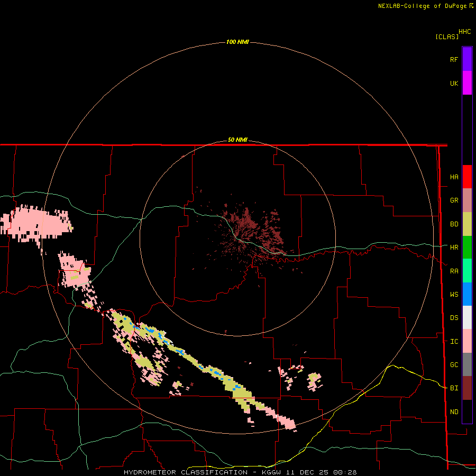Screen dimensions: 476x476
Task: Click the HA red legend swatch
Action: click(x=467, y=177)
